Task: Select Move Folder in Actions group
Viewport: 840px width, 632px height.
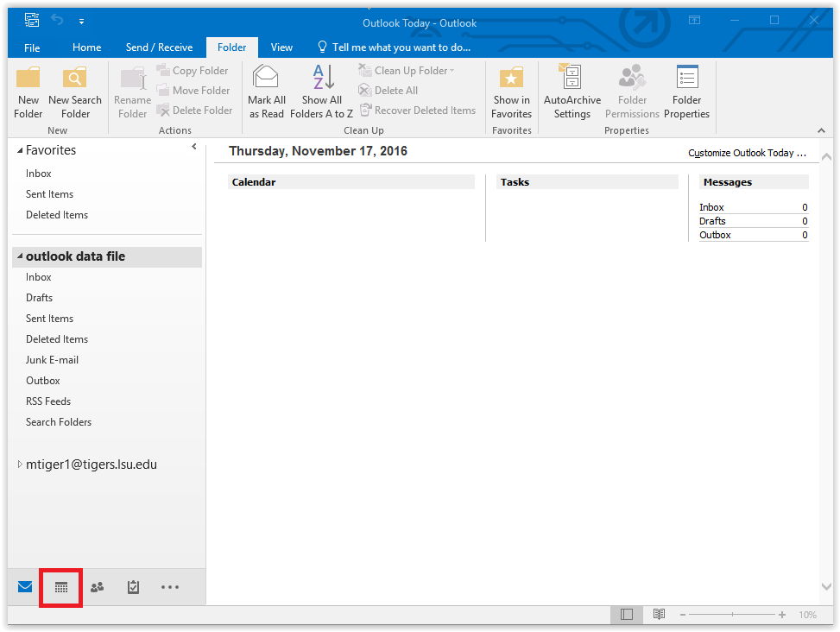Action: coord(193,91)
